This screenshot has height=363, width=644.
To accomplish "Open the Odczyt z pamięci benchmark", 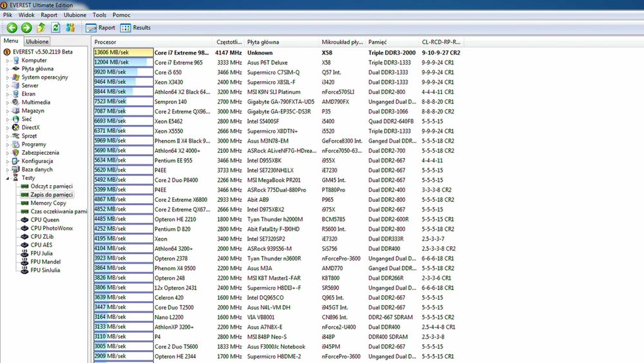I will pyautogui.click(x=52, y=186).
